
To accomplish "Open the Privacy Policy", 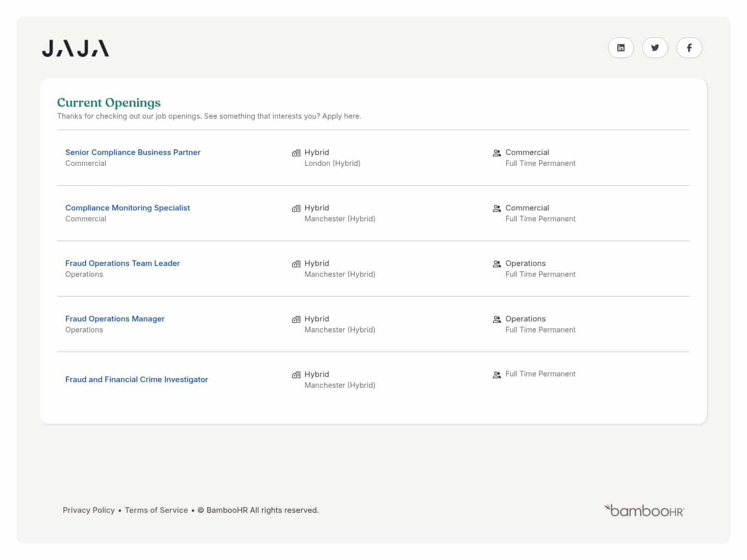I will click(89, 510).
